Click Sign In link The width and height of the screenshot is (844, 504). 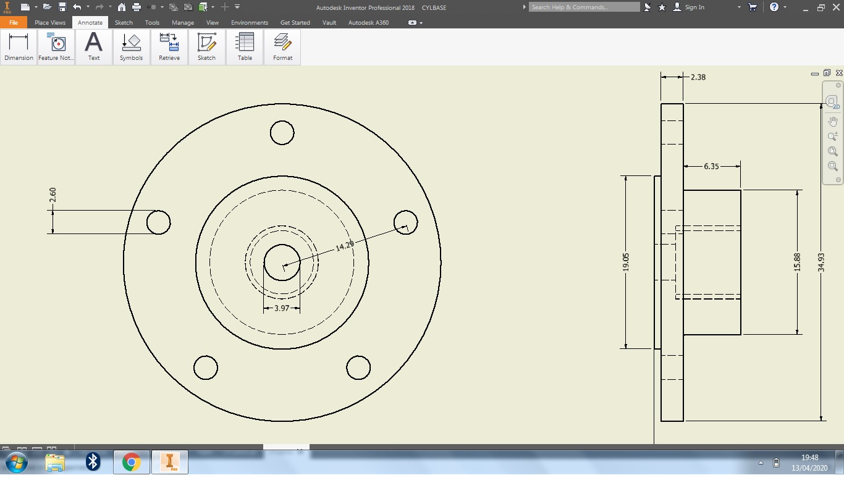click(x=694, y=7)
